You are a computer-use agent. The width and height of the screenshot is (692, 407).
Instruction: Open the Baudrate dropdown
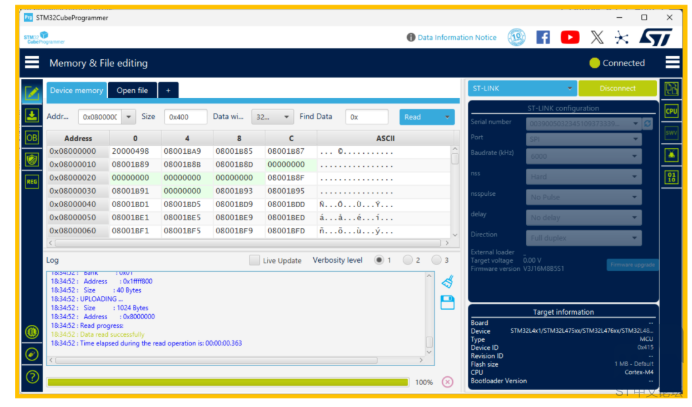click(x=583, y=156)
